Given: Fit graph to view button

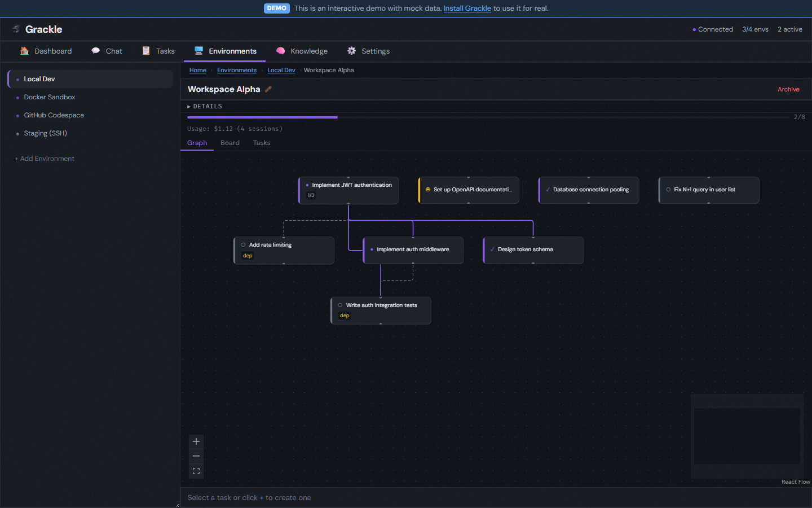Looking at the screenshot, I should 196,471.
